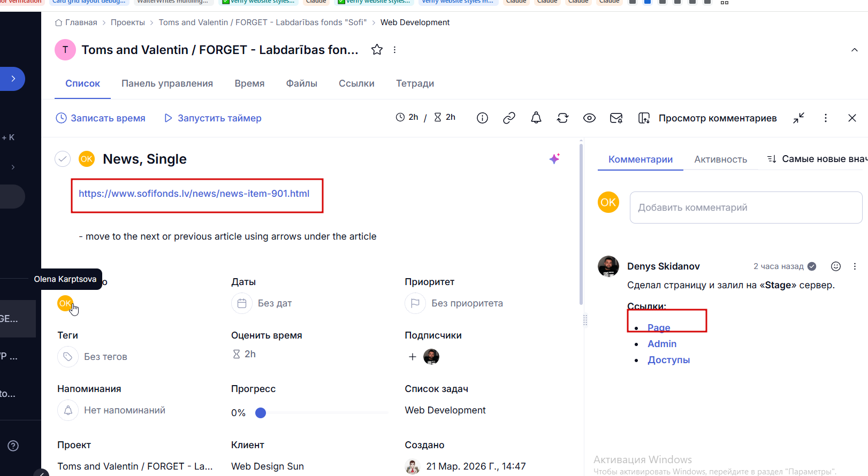Click Просмотр комментариев button

[x=707, y=118]
